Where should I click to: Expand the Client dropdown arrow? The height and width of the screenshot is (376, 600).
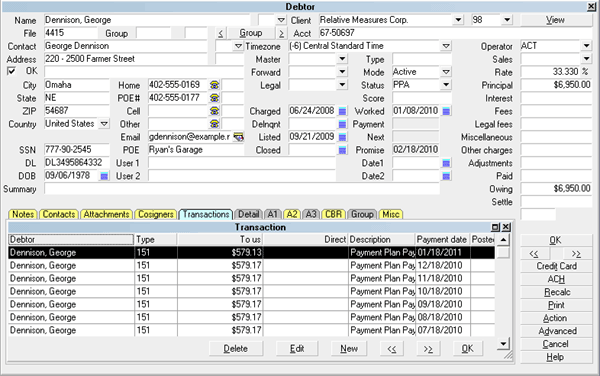point(458,20)
